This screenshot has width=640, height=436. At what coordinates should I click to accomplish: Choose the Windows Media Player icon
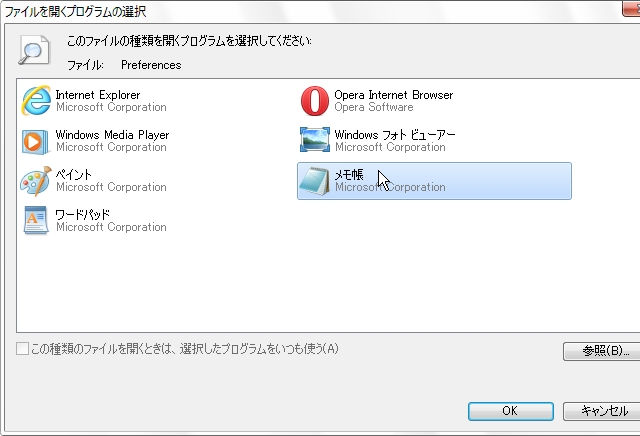point(35,141)
